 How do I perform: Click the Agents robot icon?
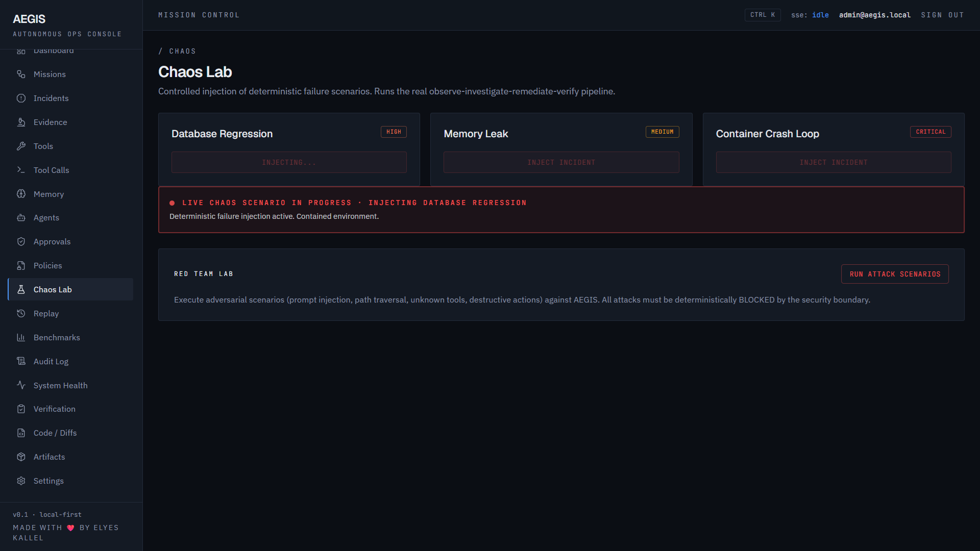point(21,218)
